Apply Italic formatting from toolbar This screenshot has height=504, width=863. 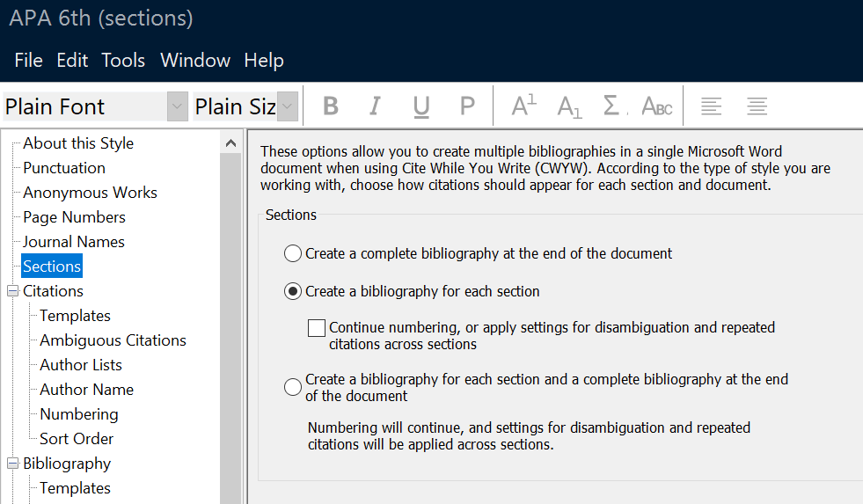pos(376,106)
